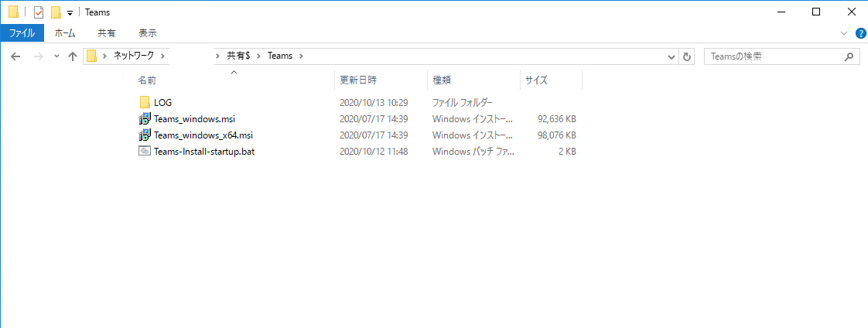Screen dimensions: 868x328
Task: Expand the chevron after Teams in path
Action: (x=301, y=56)
